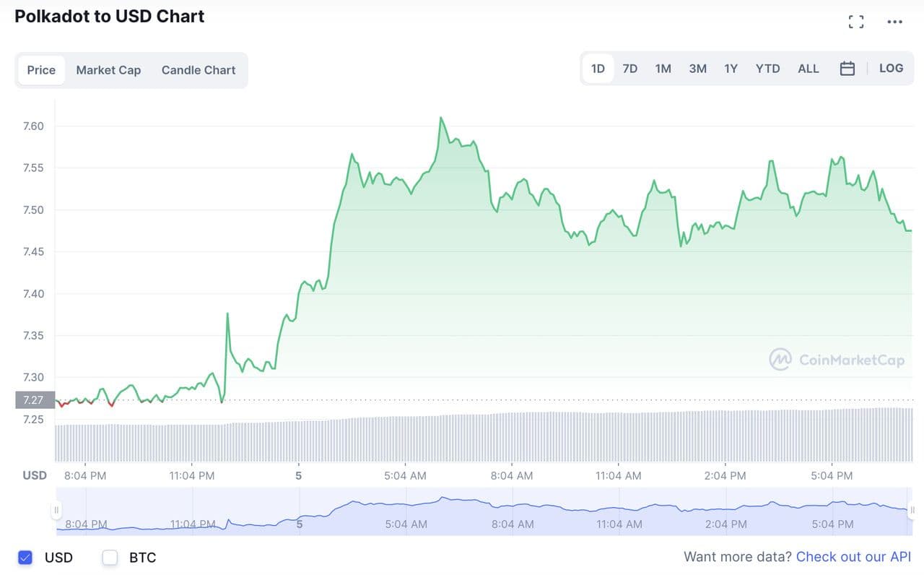This screenshot has width=924, height=575.
Task: Switch to the Market Cap tab
Action: pos(108,70)
